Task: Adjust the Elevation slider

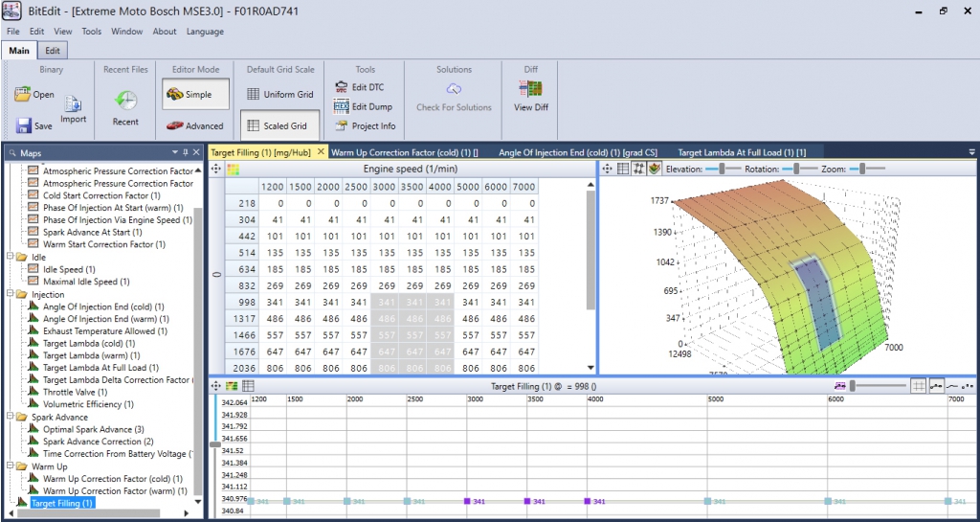Action: coord(724,169)
